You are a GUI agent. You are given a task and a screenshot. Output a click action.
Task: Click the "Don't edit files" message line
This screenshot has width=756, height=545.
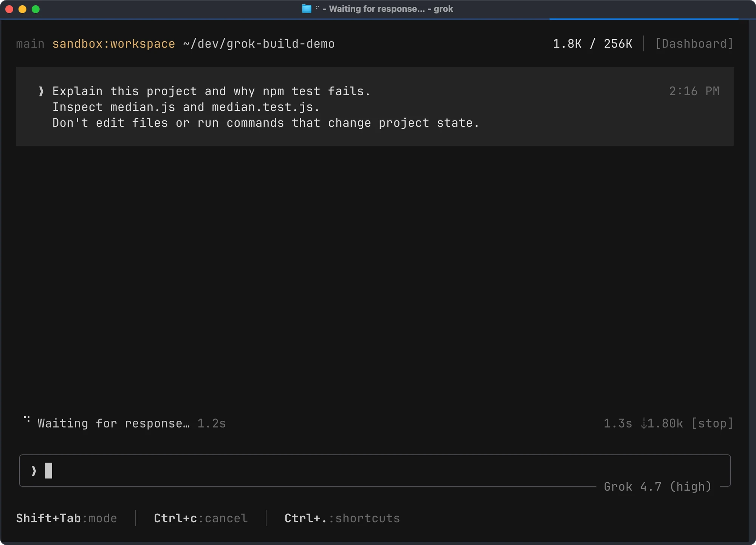(266, 123)
